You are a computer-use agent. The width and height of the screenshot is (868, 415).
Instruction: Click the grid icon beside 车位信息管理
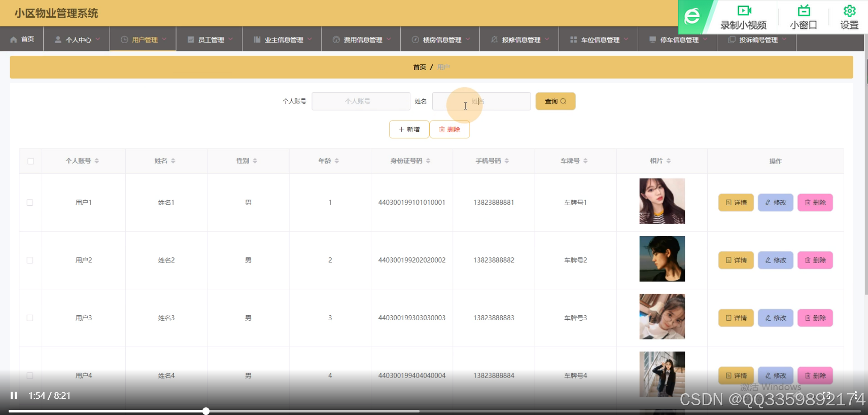click(x=573, y=40)
